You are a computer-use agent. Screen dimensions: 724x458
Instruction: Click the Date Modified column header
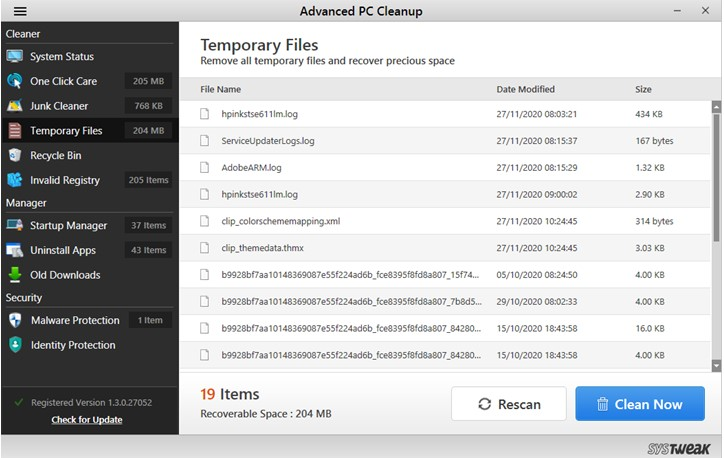pyautogui.click(x=525, y=90)
